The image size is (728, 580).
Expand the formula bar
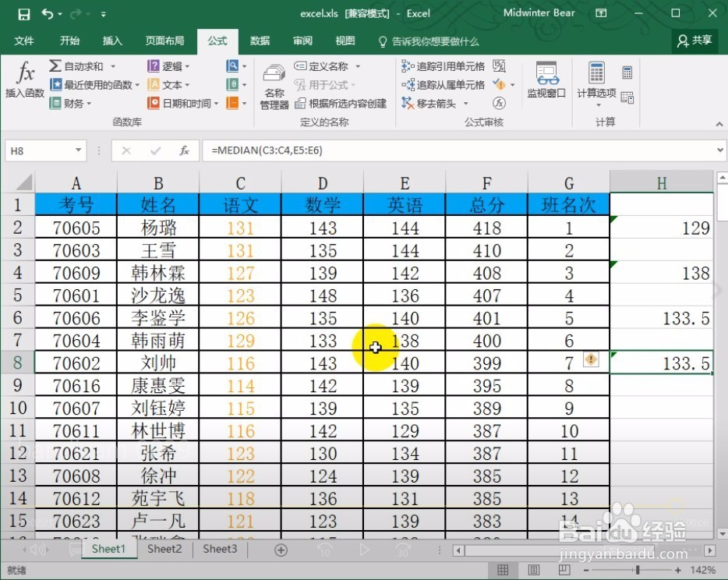pos(719,150)
